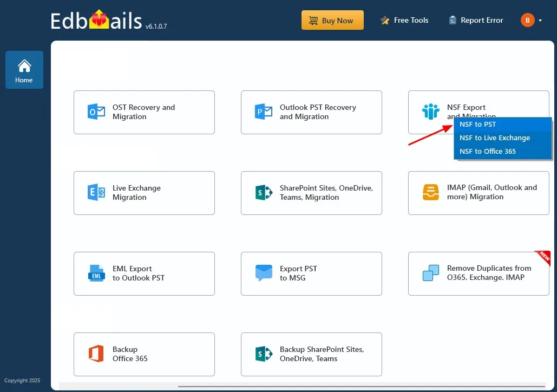Screen dimensions: 557x392
Task: Expand the user account dropdown arrow
Action: pyautogui.click(x=540, y=21)
